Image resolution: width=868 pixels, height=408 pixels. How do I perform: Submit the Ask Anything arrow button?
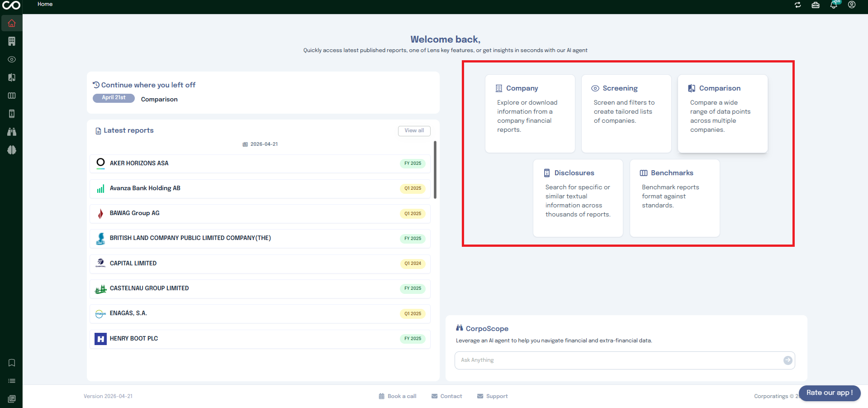(788, 360)
